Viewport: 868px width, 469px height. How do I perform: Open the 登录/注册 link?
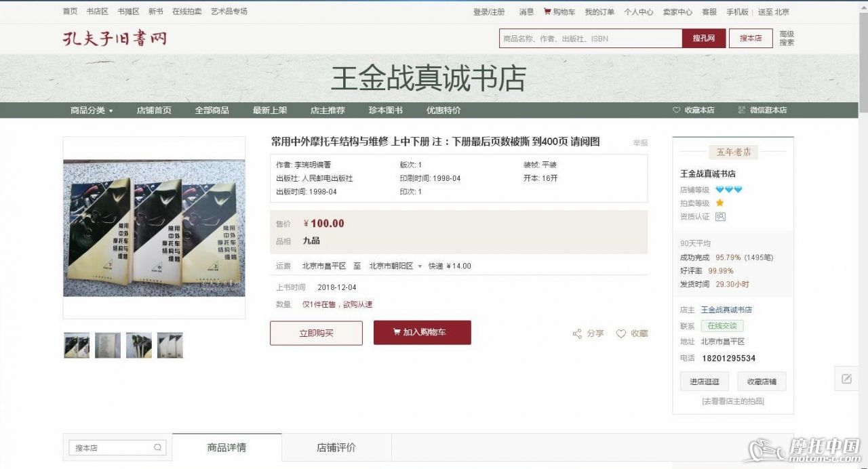click(x=489, y=12)
